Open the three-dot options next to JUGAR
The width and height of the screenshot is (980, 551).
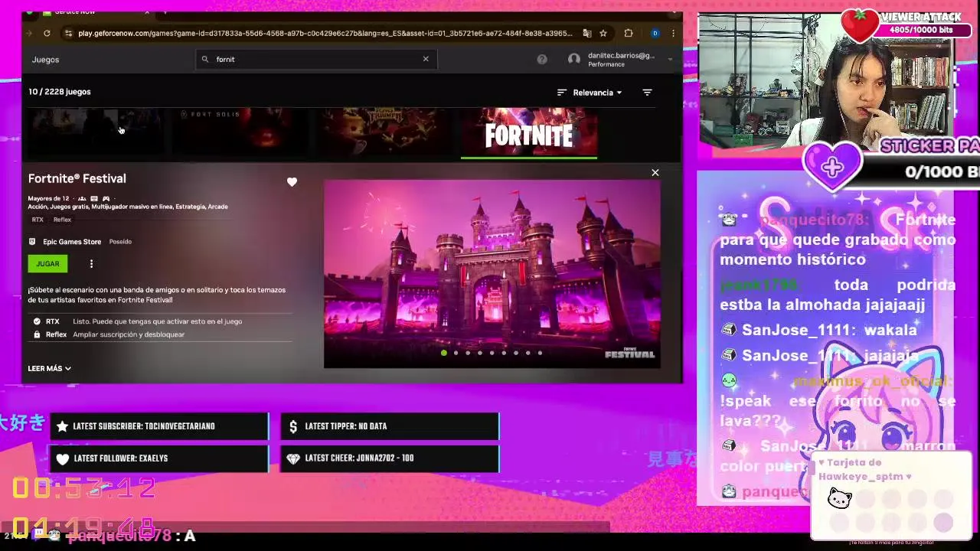pyautogui.click(x=91, y=264)
